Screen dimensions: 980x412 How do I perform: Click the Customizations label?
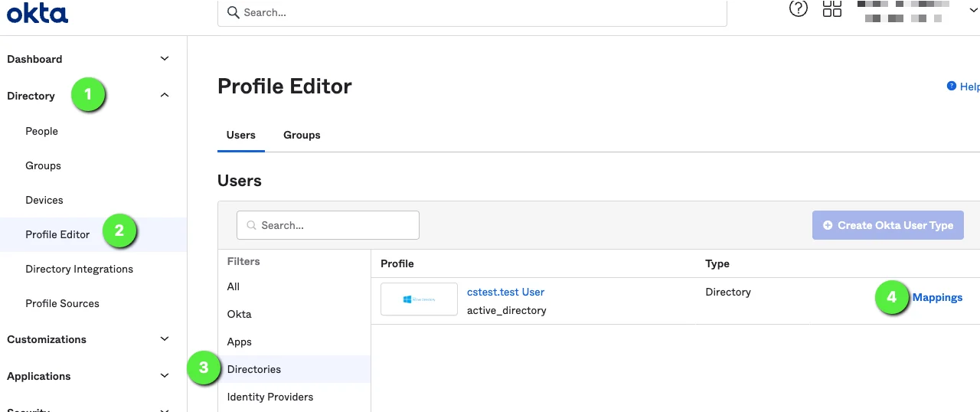pyautogui.click(x=47, y=339)
